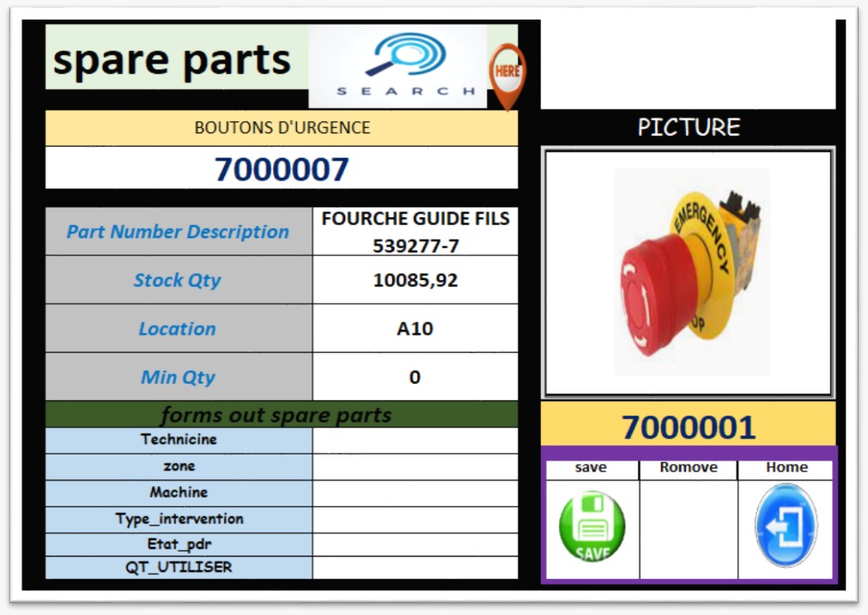Image resolution: width=868 pixels, height=615 pixels.
Task: Click the yellow 7000001 code box
Action: tap(688, 426)
